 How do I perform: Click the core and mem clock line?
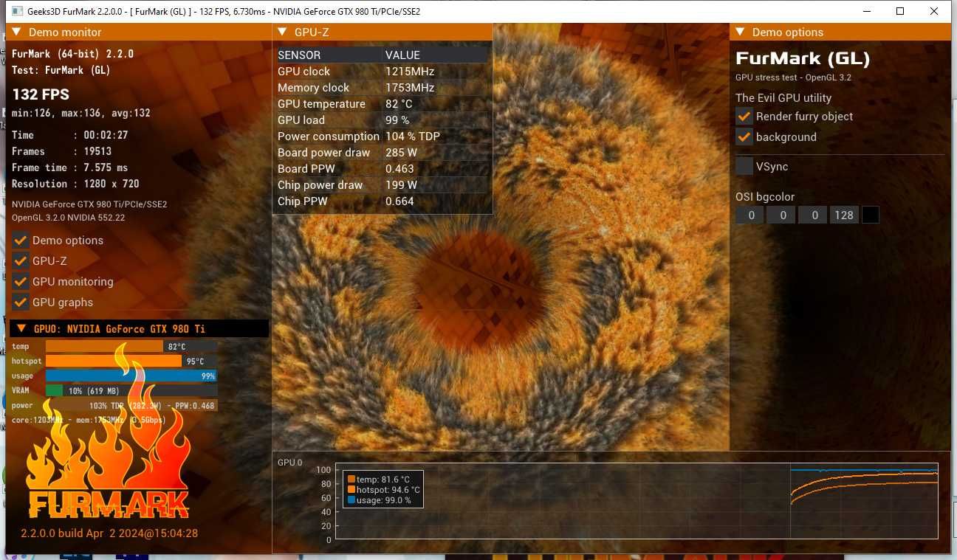(x=89, y=421)
